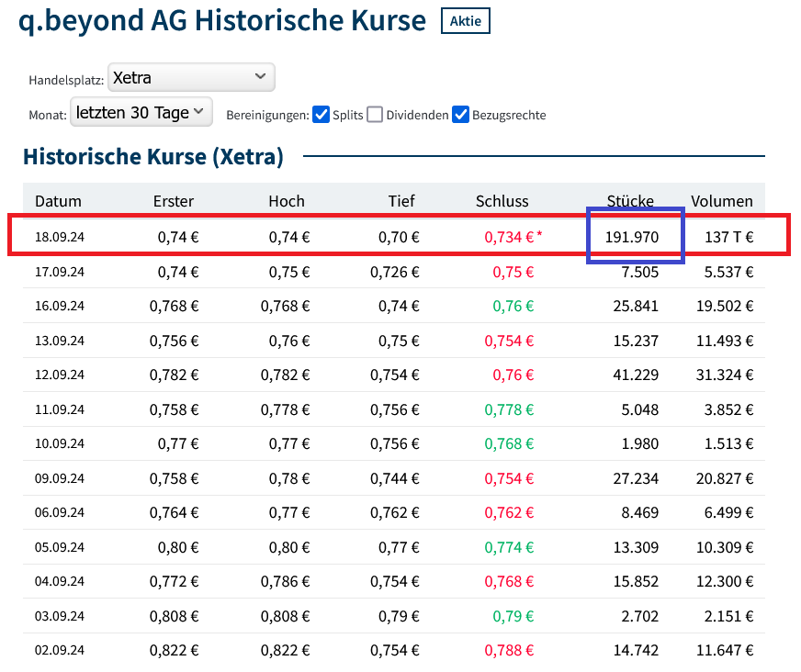This screenshot has height=672, width=801.
Task: Click the Aktie button
Action: click(x=465, y=20)
